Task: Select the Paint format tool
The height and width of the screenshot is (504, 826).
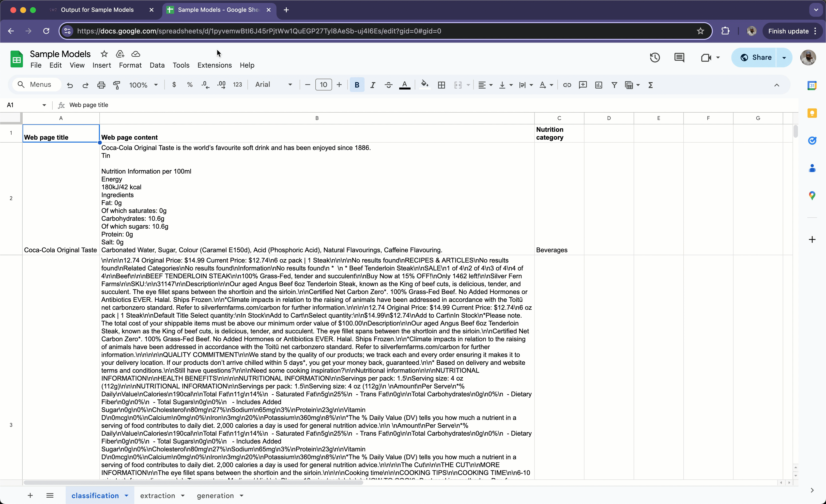Action: [117, 85]
